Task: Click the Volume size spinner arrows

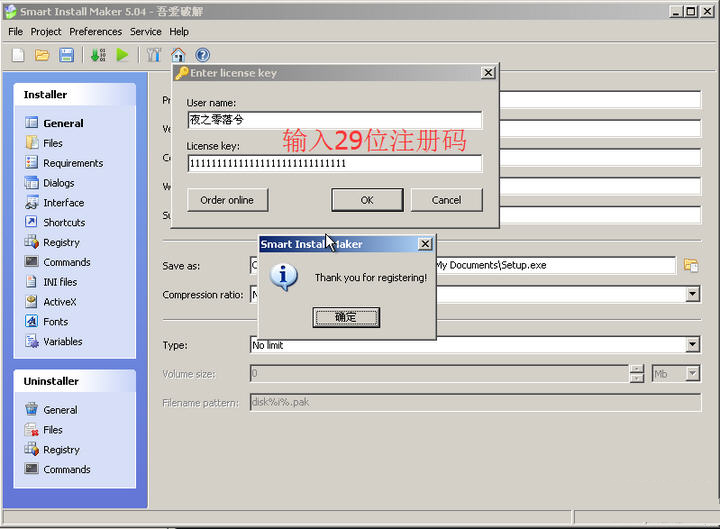Action: point(636,373)
